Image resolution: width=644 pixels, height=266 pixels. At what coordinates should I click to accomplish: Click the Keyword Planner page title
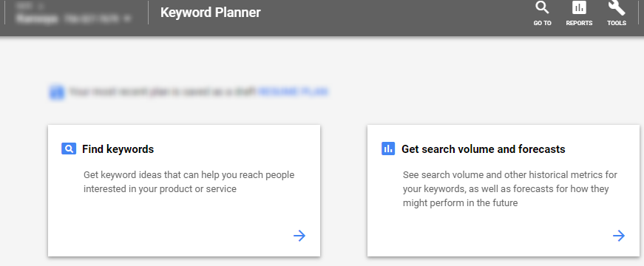coord(210,13)
